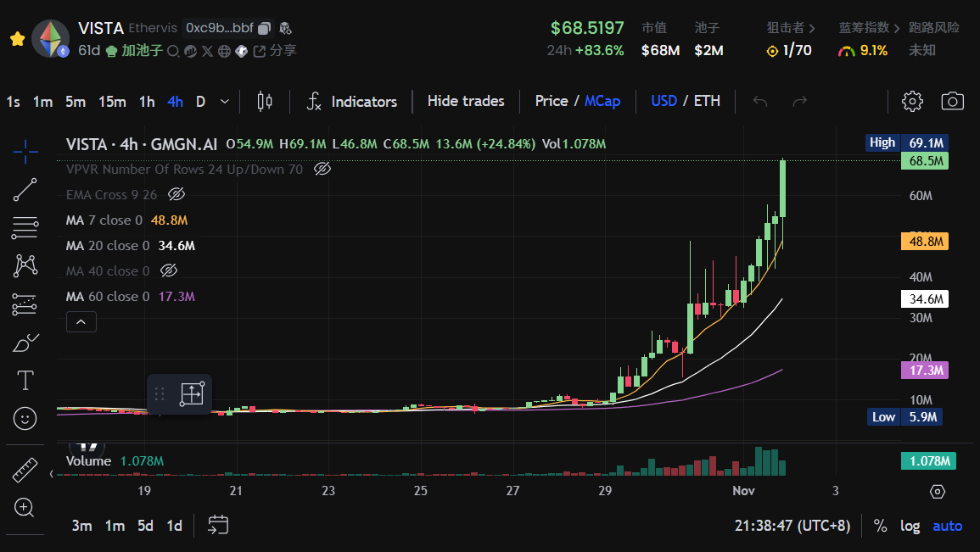Take a chart snapshot with the camera icon
980x552 pixels.
coord(952,100)
